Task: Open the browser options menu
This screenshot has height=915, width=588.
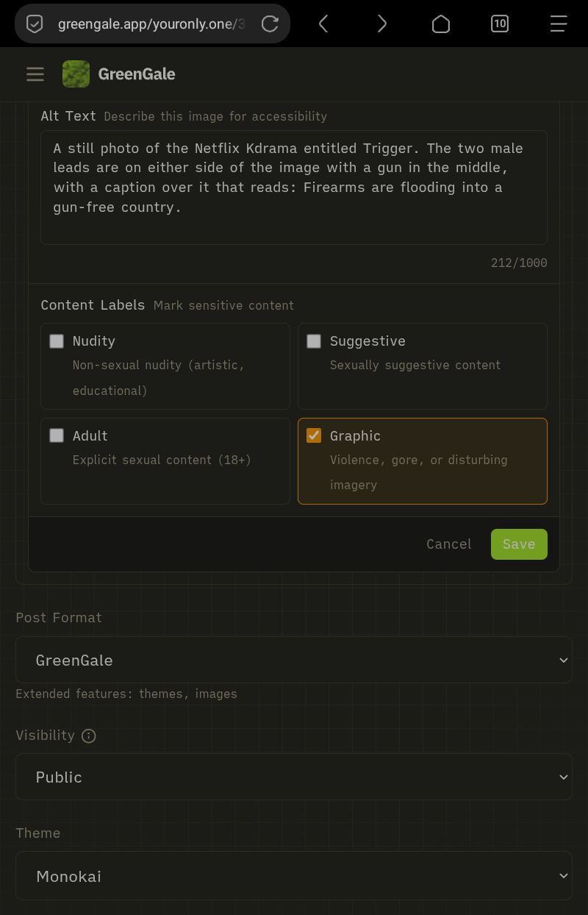Action: (558, 24)
